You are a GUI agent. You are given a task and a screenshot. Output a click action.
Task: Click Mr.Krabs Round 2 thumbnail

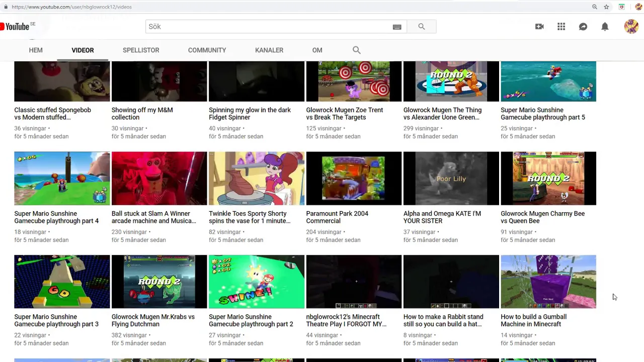point(159,282)
